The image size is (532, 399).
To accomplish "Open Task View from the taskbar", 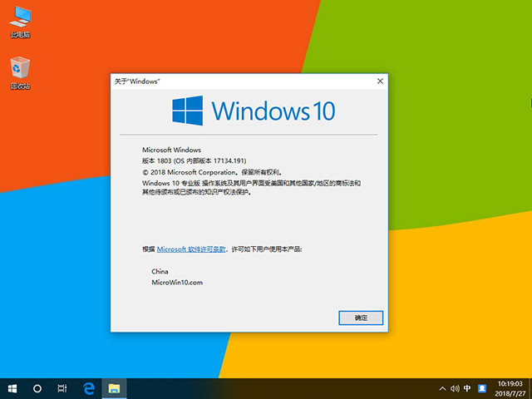I will pos(62,388).
